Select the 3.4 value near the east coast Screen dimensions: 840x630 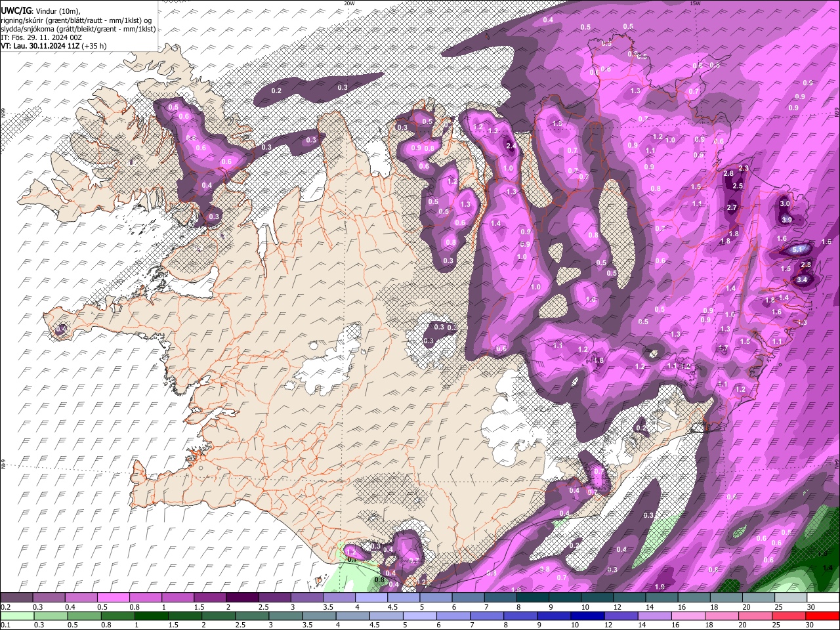802,280
